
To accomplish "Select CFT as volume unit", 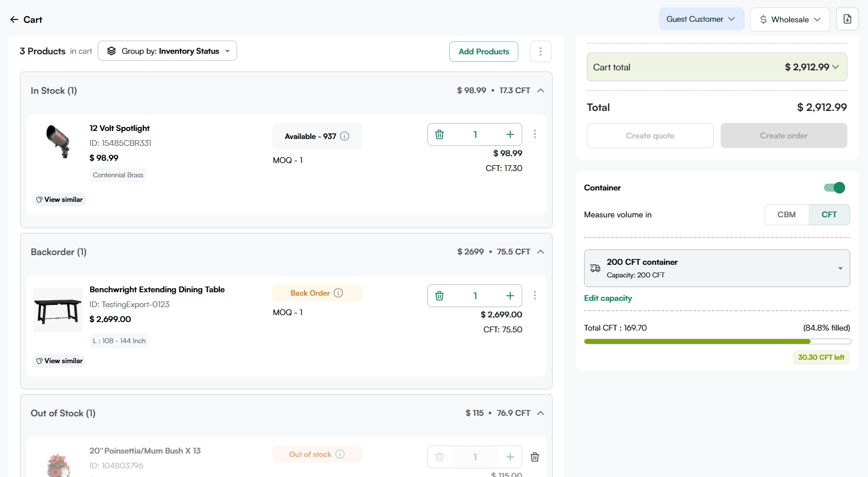I will pyautogui.click(x=829, y=214).
